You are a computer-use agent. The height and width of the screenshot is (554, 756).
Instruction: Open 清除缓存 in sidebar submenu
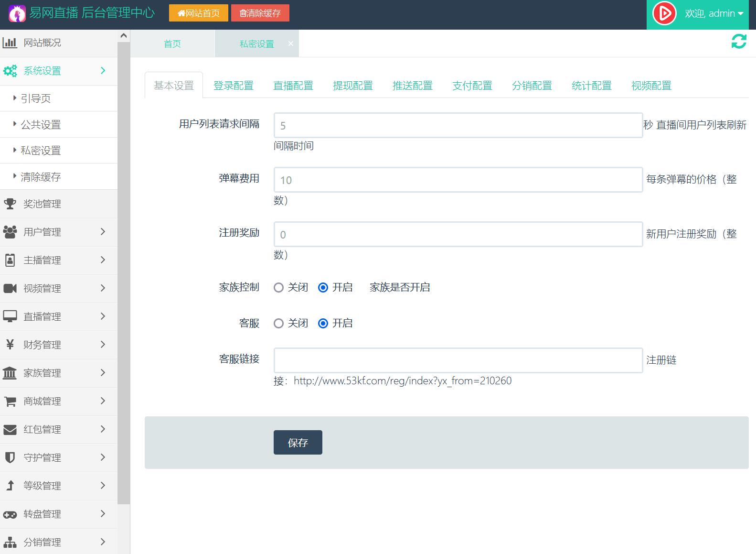coord(58,177)
